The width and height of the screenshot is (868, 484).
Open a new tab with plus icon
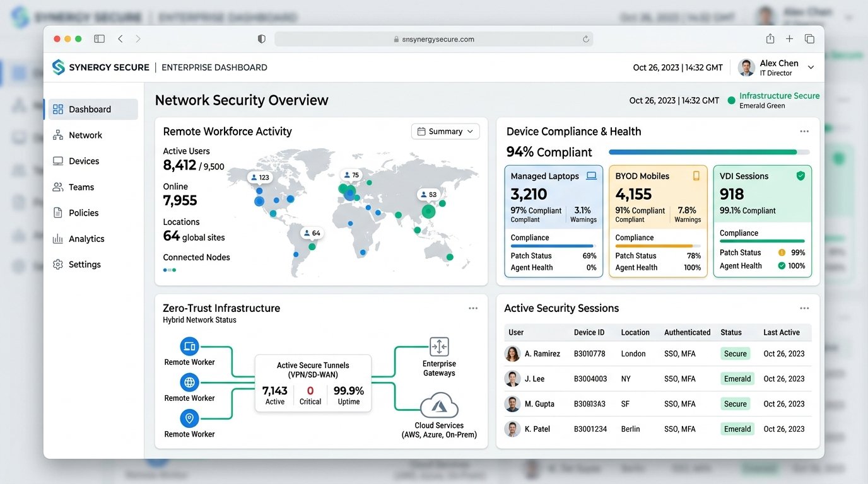pyautogui.click(x=789, y=39)
